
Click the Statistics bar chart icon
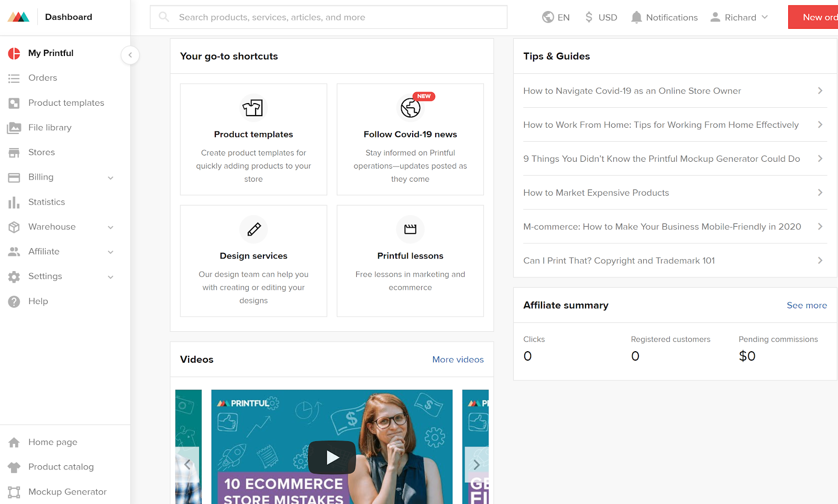(14, 202)
